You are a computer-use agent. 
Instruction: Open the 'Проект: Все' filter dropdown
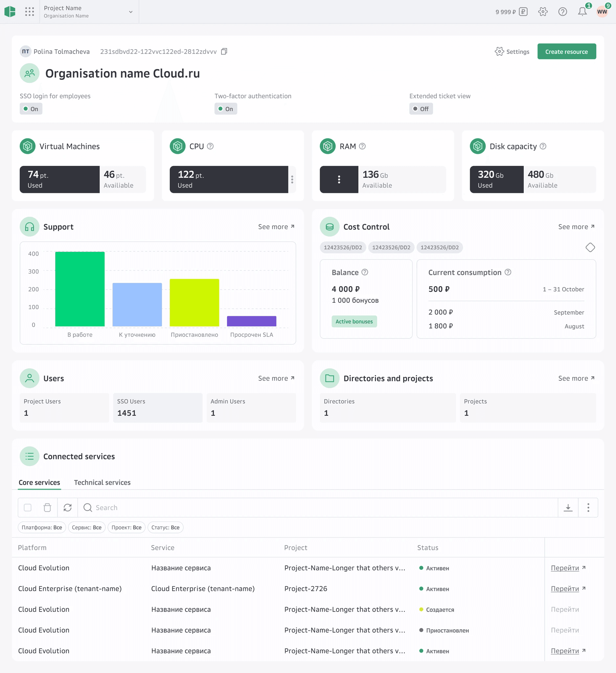tap(126, 527)
